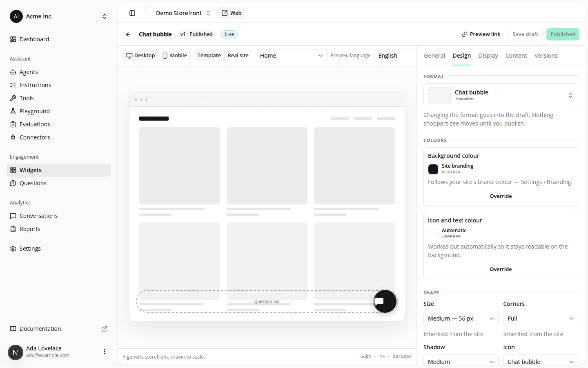Click the Automatic #FFFFFF colour swatch
The width and height of the screenshot is (588, 368).
point(433,233)
